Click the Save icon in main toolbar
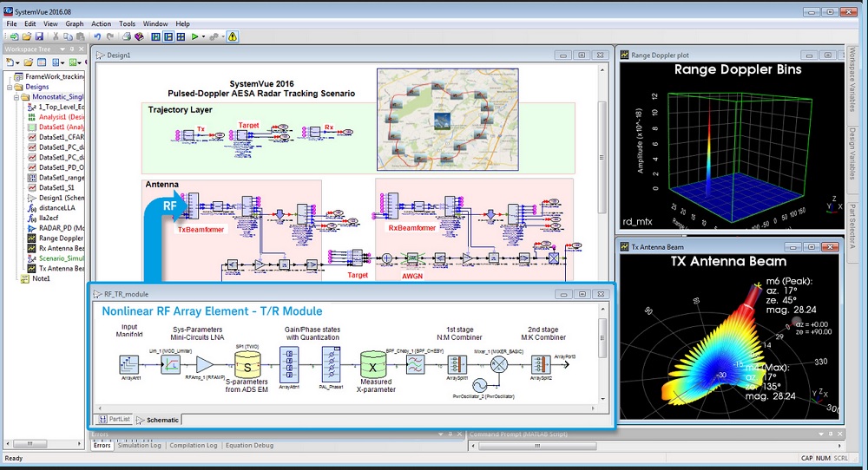The image size is (868, 470). (39, 36)
